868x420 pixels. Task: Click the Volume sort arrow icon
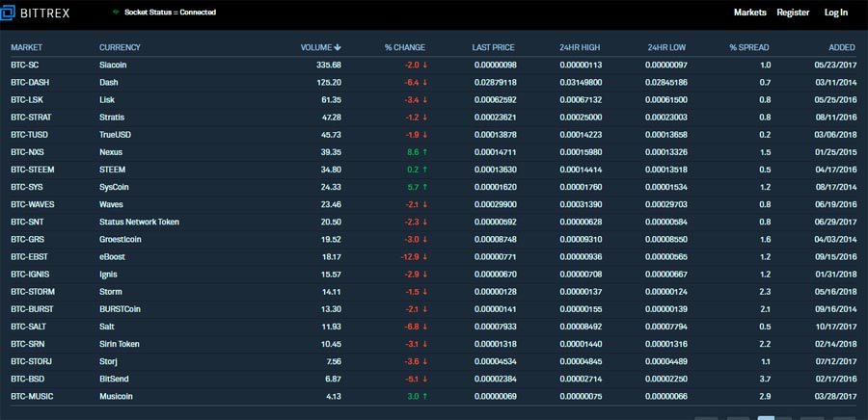coord(338,47)
